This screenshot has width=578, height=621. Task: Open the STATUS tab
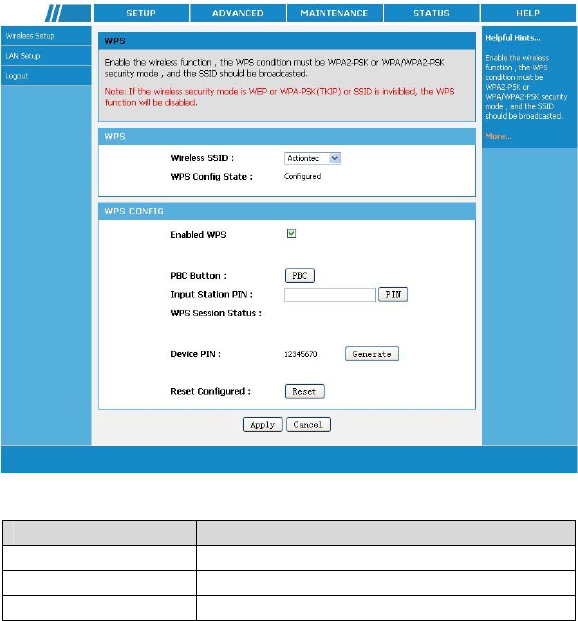point(431,13)
